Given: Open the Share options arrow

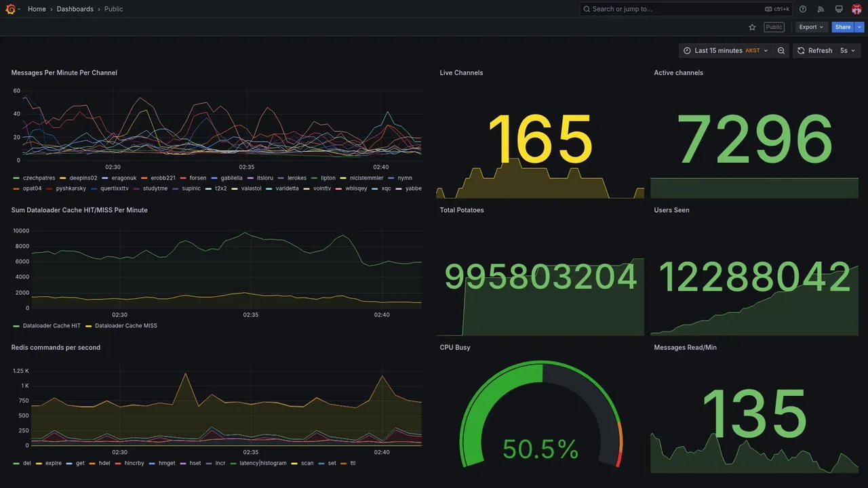Looking at the screenshot, I should tap(860, 27).
